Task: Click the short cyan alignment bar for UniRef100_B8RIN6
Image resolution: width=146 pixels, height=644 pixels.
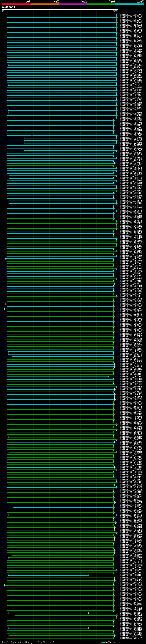Action: [49, 575]
